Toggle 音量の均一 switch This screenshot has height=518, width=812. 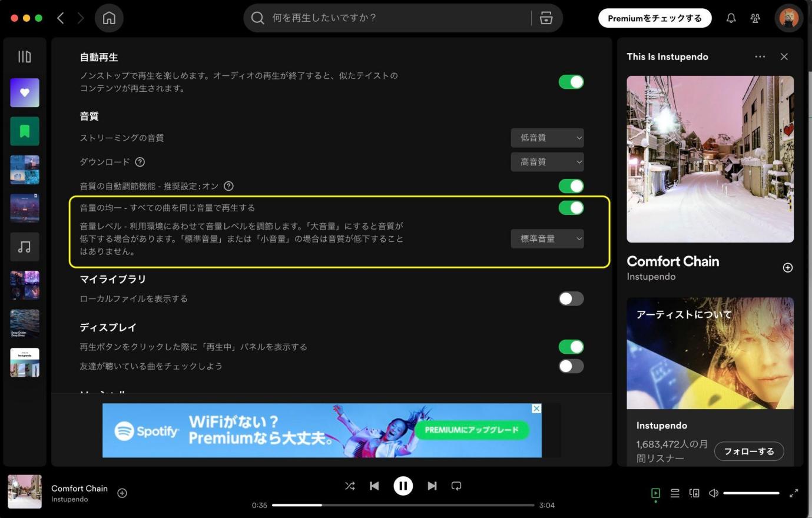pyautogui.click(x=571, y=208)
